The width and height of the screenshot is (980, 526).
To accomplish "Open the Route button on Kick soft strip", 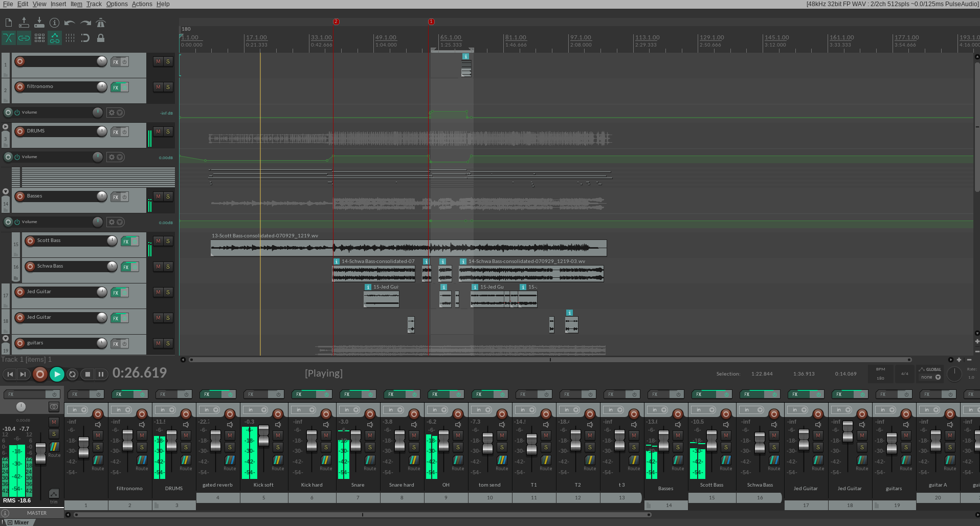I will pos(278,463).
